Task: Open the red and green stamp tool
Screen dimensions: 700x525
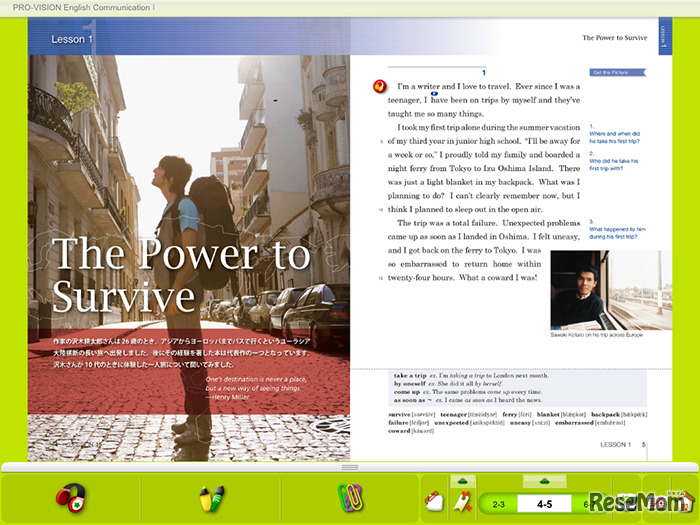Action: (x=69, y=497)
